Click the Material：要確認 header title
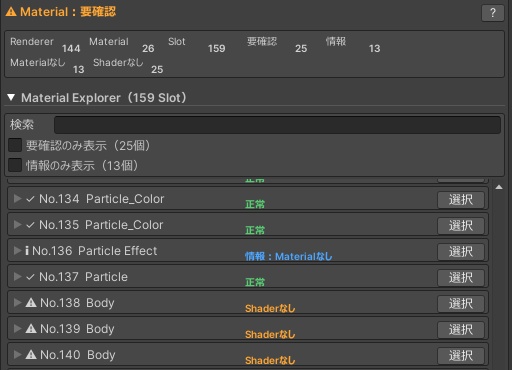Image resolution: width=512 pixels, height=370 pixels. pos(68,12)
